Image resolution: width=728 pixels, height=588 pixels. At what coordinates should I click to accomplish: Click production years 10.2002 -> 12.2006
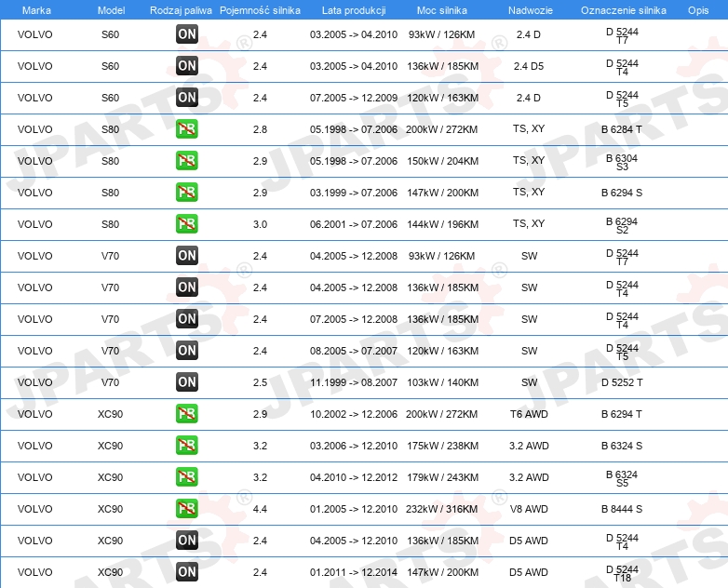tap(354, 414)
